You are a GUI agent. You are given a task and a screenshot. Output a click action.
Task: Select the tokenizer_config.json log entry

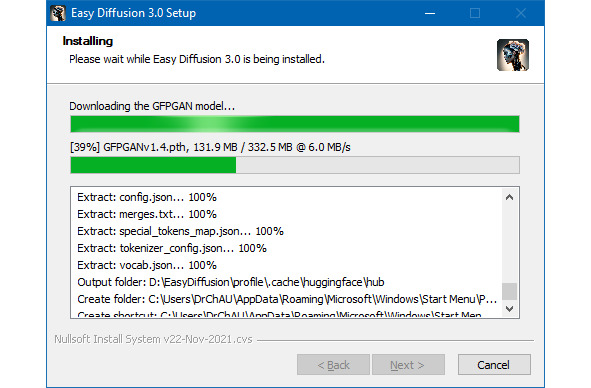[172, 248]
